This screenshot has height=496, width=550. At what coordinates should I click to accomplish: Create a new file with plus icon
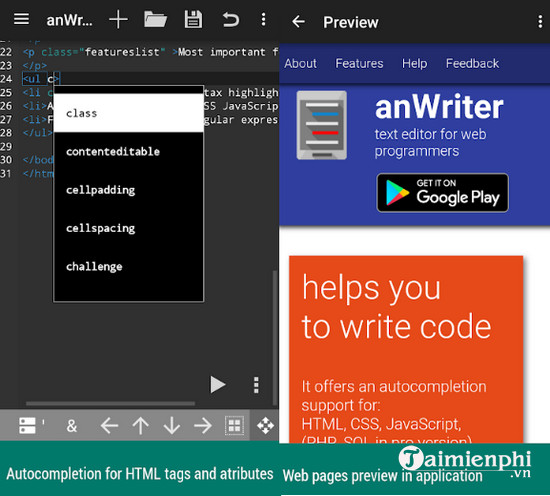[118, 20]
